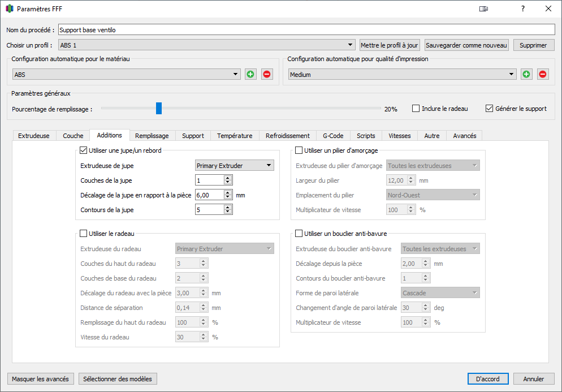This screenshot has width=562, height=392.
Task: Click Sélectionner des modèles button
Action: coord(118,379)
